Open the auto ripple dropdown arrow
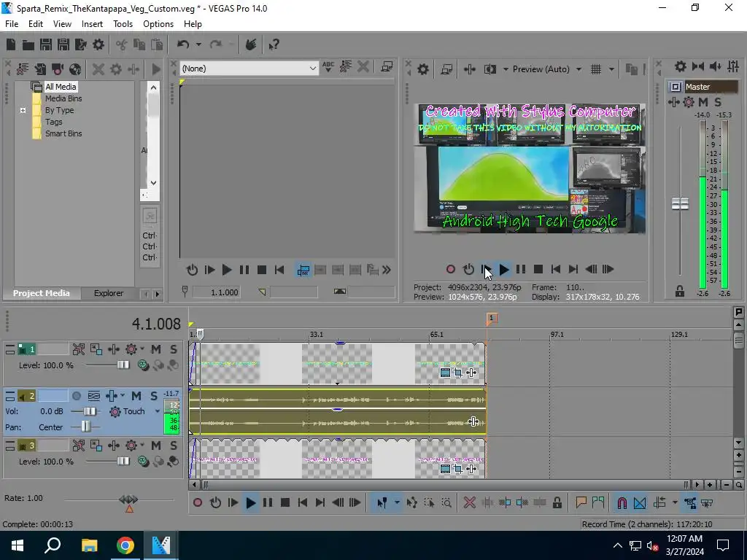Screen dimensions: 747x560 coord(675,502)
